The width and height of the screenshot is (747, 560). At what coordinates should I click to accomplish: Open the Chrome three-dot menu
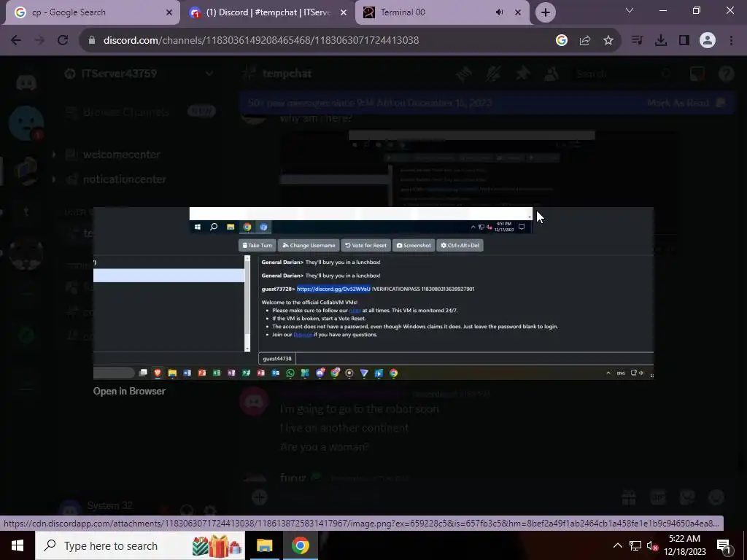click(x=731, y=41)
